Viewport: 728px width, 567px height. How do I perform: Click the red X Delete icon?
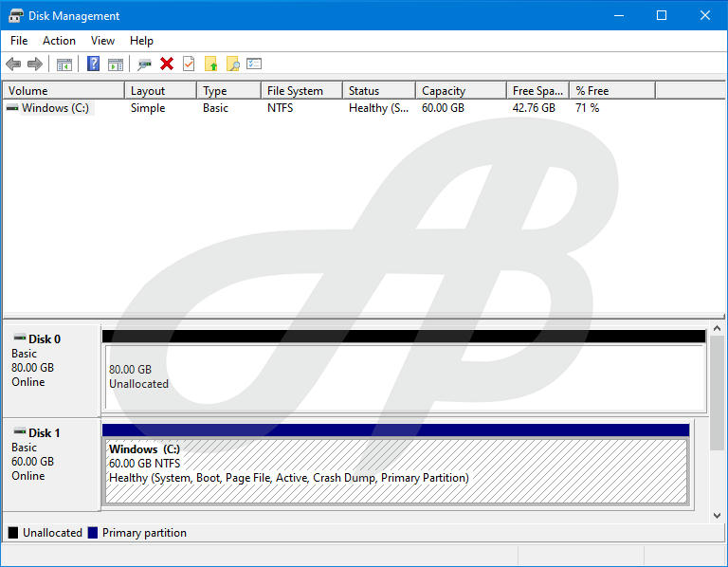pos(167,64)
